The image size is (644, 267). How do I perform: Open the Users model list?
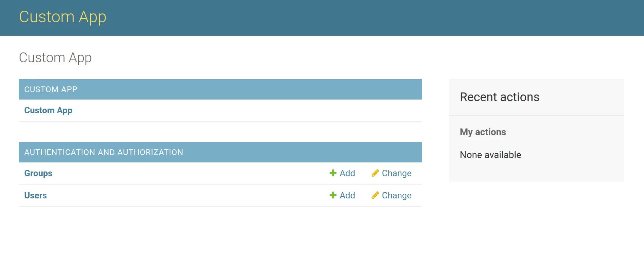pos(35,195)
